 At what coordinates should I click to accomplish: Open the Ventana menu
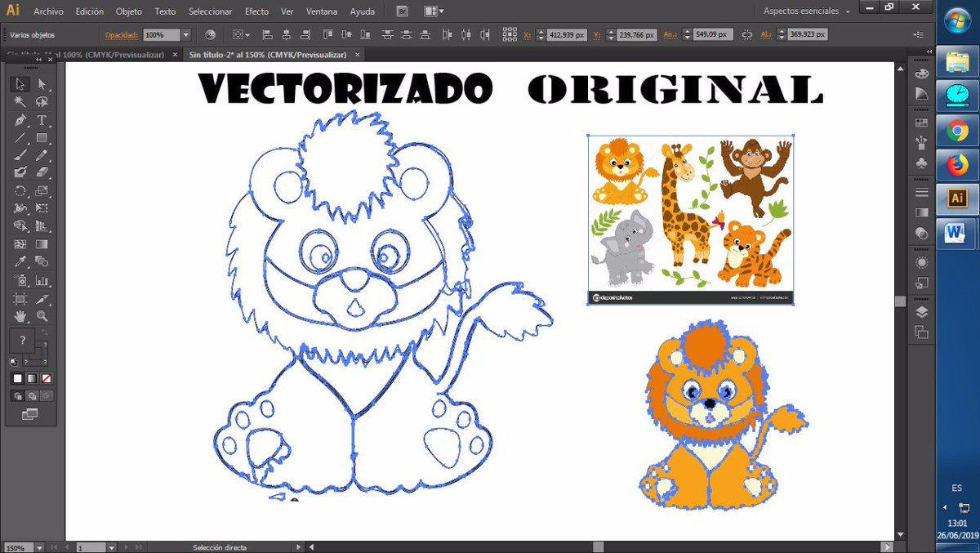point(322,11)
